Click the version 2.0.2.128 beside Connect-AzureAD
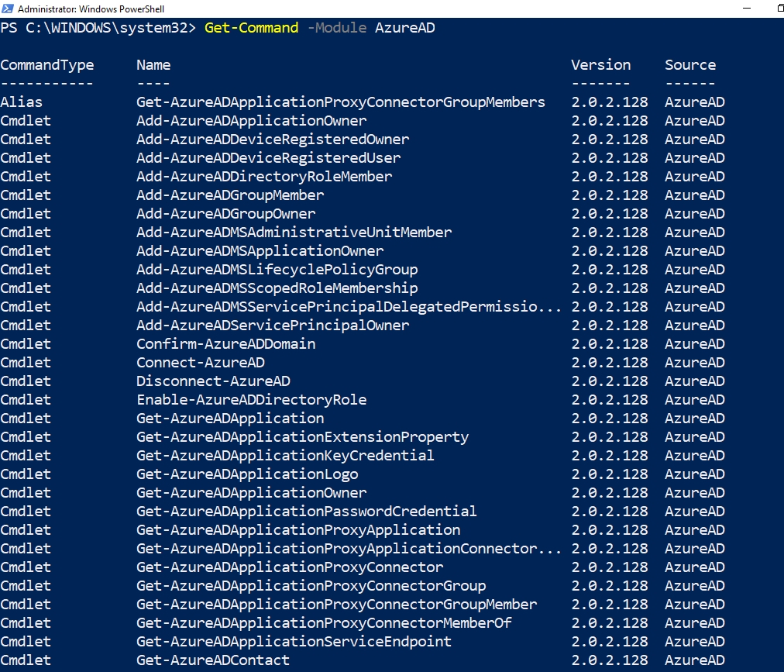 point(609,362)
